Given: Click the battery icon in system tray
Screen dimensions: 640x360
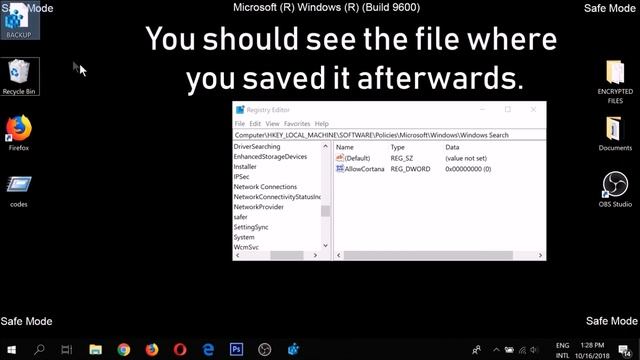Looking at the screenshot, I should click(509, 350).
